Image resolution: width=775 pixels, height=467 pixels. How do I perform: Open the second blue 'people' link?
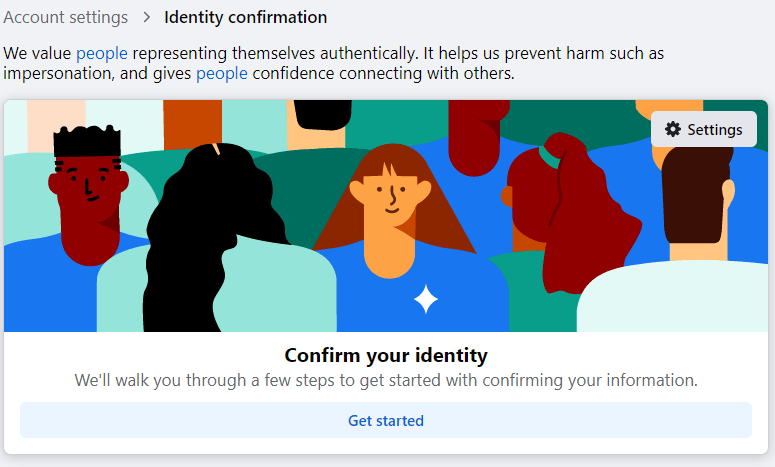click(222, 74)
